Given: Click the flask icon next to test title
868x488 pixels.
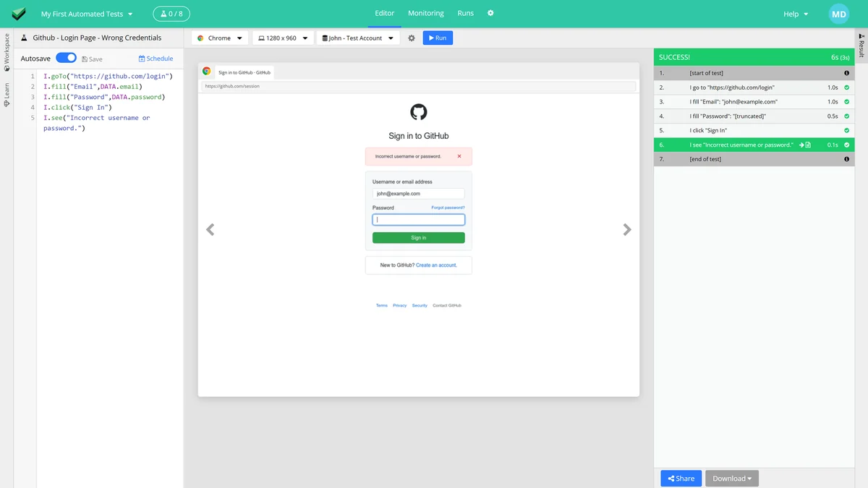Looking at the screenshot, I should point(24,38).
